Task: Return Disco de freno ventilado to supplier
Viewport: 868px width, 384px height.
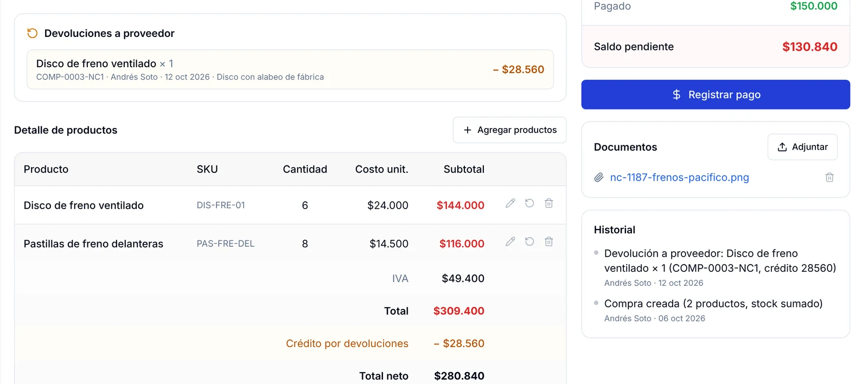Action: 529,203
